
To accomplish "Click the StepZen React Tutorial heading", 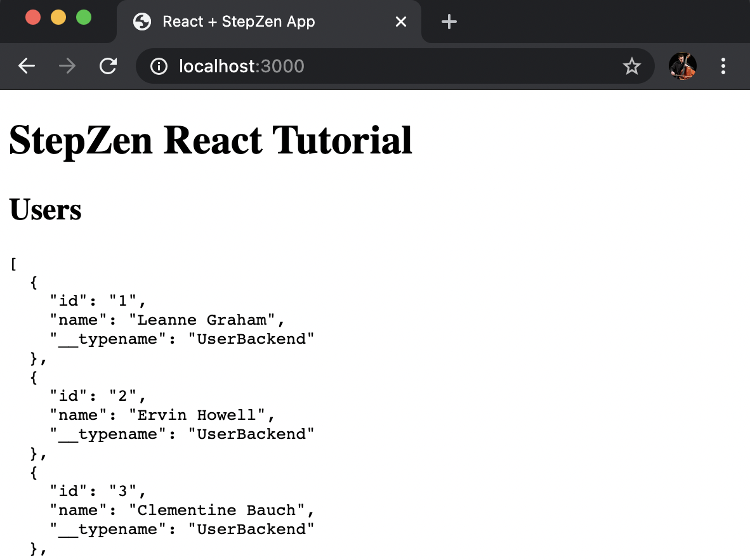I will tap(211, 140).
